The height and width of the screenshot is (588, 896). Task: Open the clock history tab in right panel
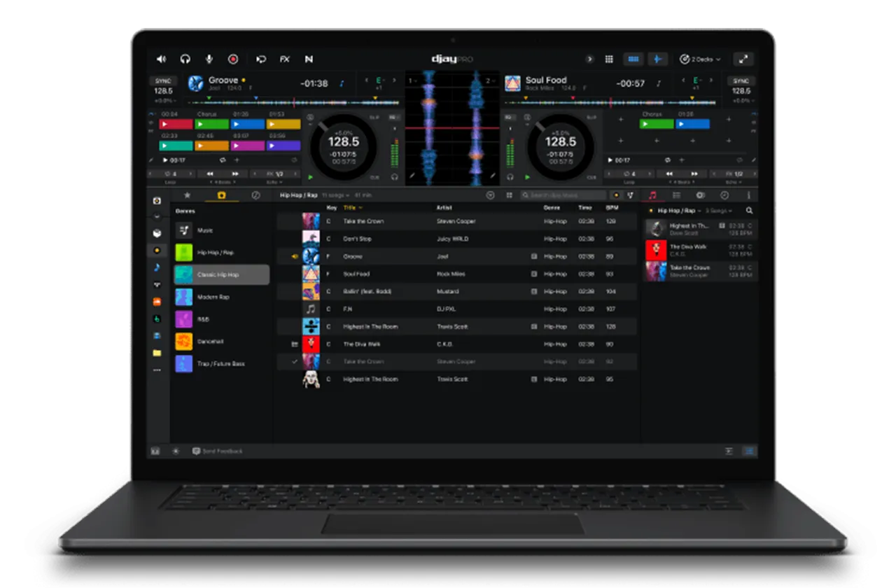click(724, 195)
